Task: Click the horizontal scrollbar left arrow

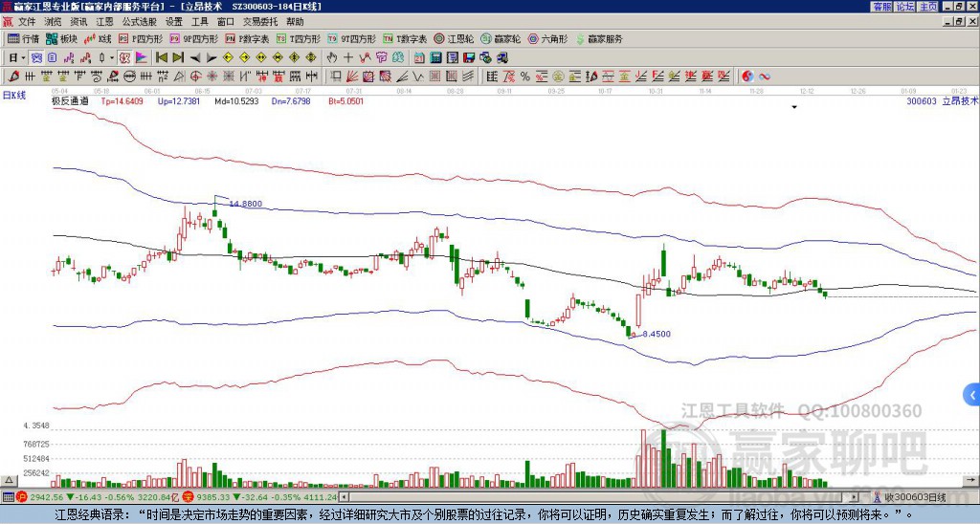Action: (343, 497)
